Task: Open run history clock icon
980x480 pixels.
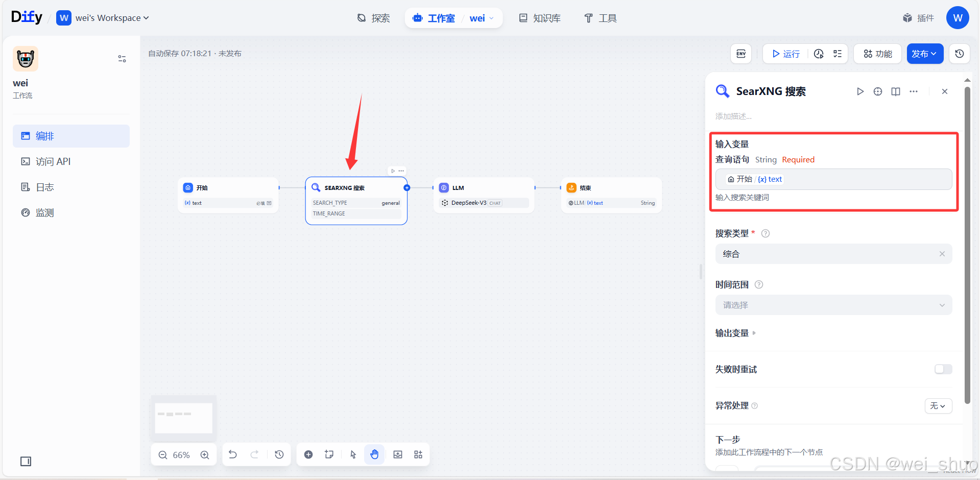Action: pyautogui.click(x=819, y=54)
